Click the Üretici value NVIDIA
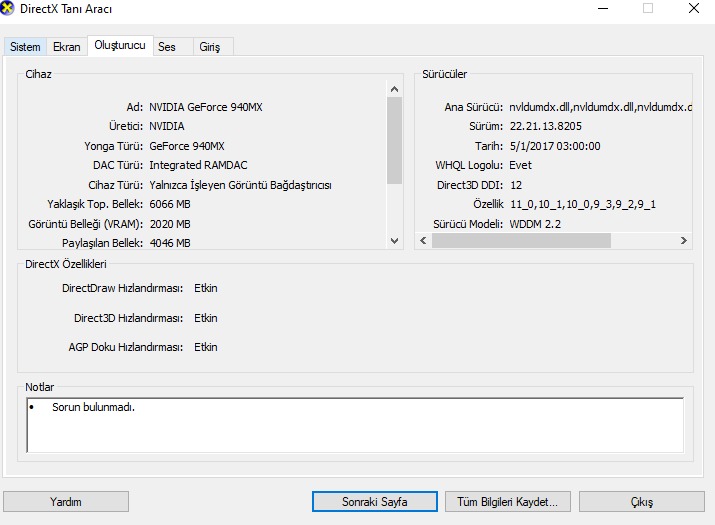Viewport: 715px width, 525px height. click(x=167, y=126)
